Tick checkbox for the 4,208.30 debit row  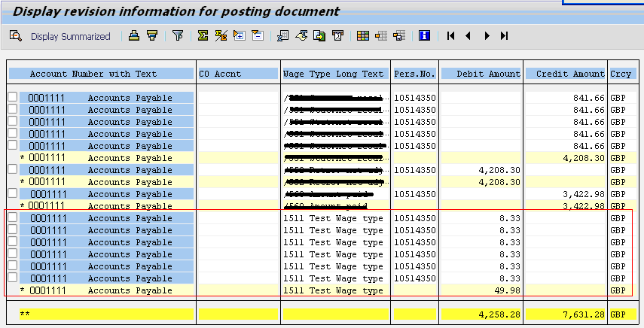13,170
